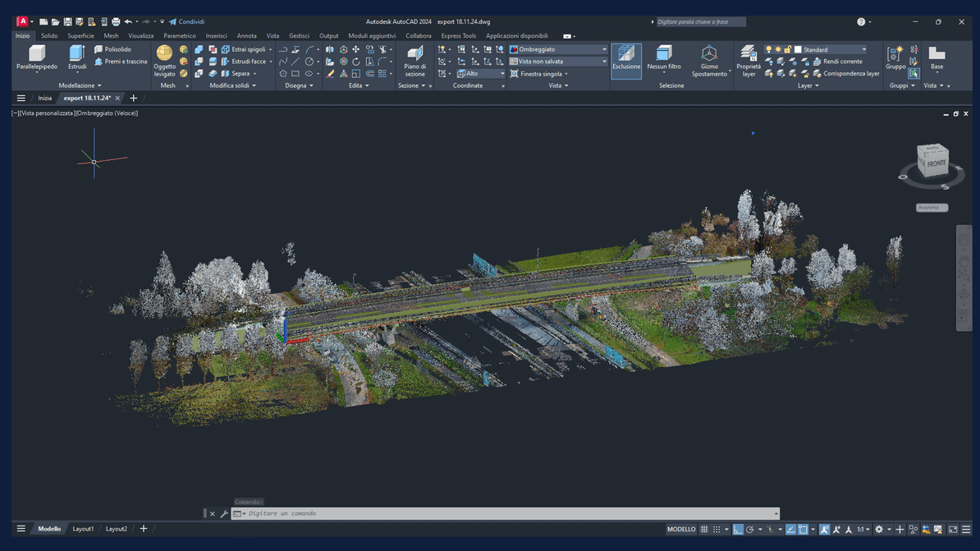Toggle the grid display in status bar
This screenshot has width=980, height=551.
(x=704, y=530)
